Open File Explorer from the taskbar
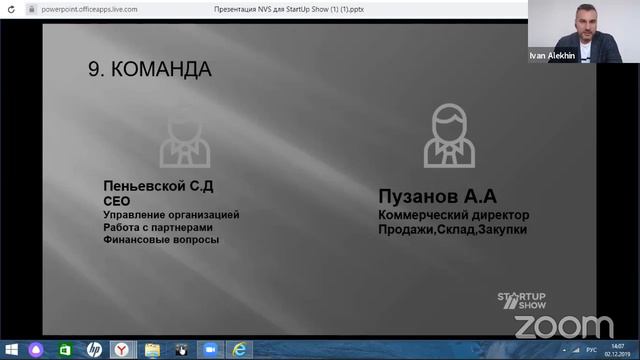This screenshot has width=640, height=360. click(x=152, y=350)
